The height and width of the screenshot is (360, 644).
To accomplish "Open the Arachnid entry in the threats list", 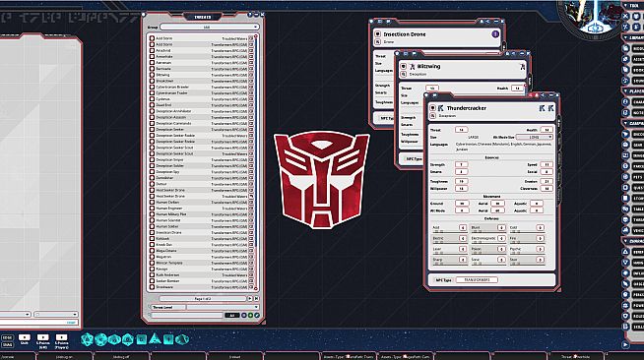I will [x=201, y=50].
